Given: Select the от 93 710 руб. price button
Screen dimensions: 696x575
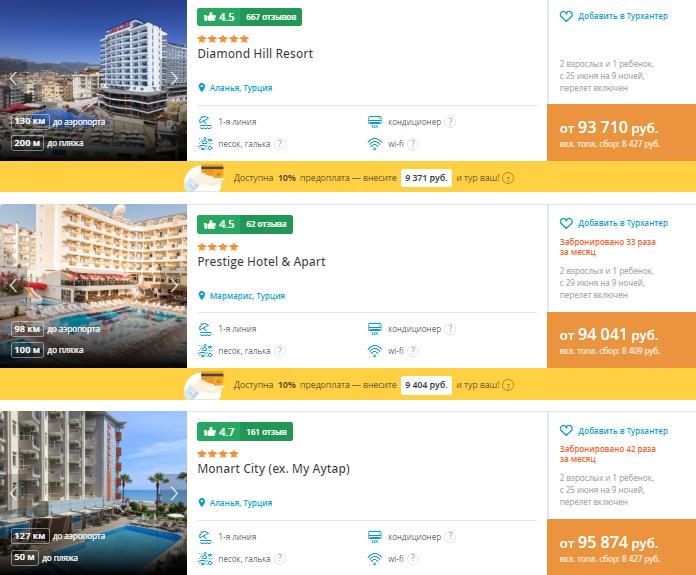Looking at the screenshot, I should [x=621, y=132].
